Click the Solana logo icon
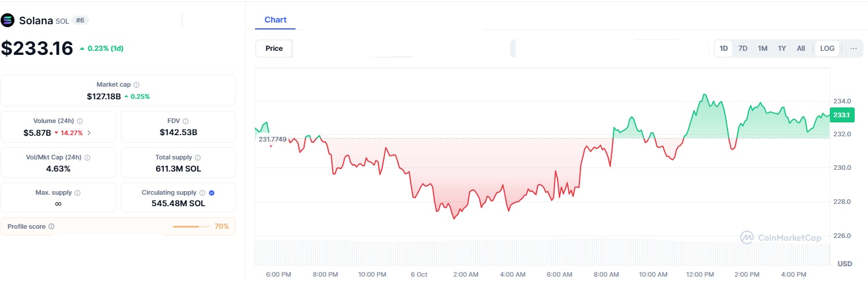The image size is (868, 294). coord(8,20)
